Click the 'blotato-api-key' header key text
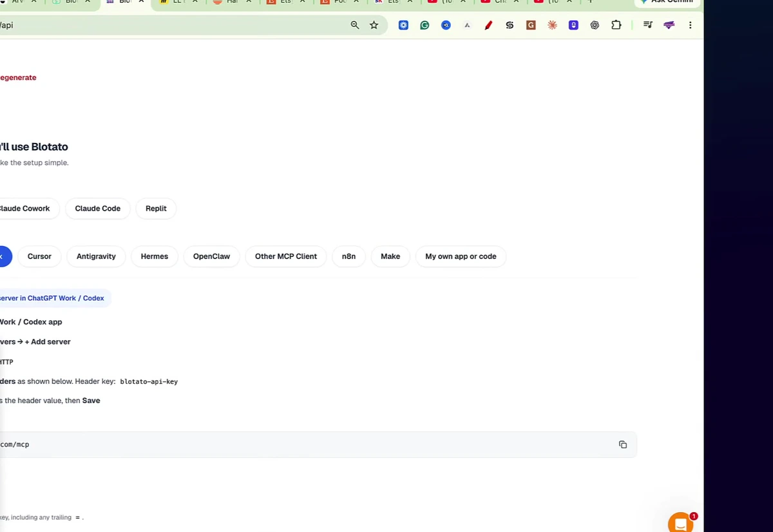The height and width of the screenshot is (532, 773). coord(149,381)
